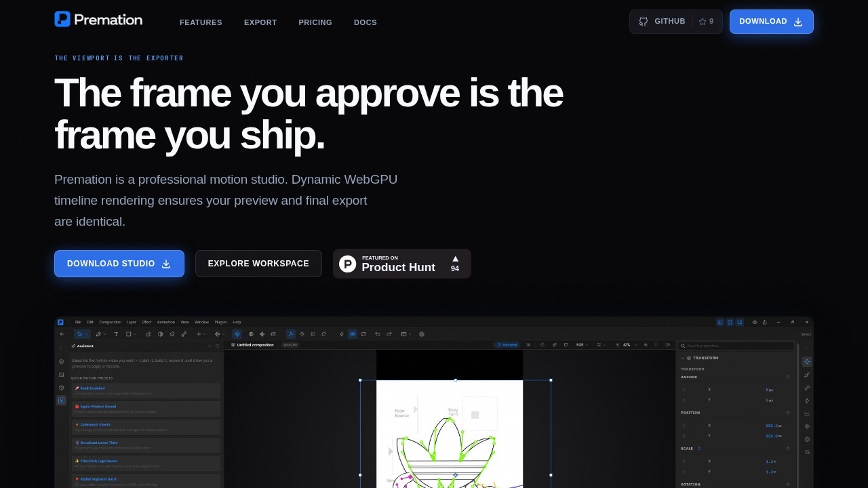Select the Cyberpunk Kinetic preset
868x488 pixels.
click(146, 427)
